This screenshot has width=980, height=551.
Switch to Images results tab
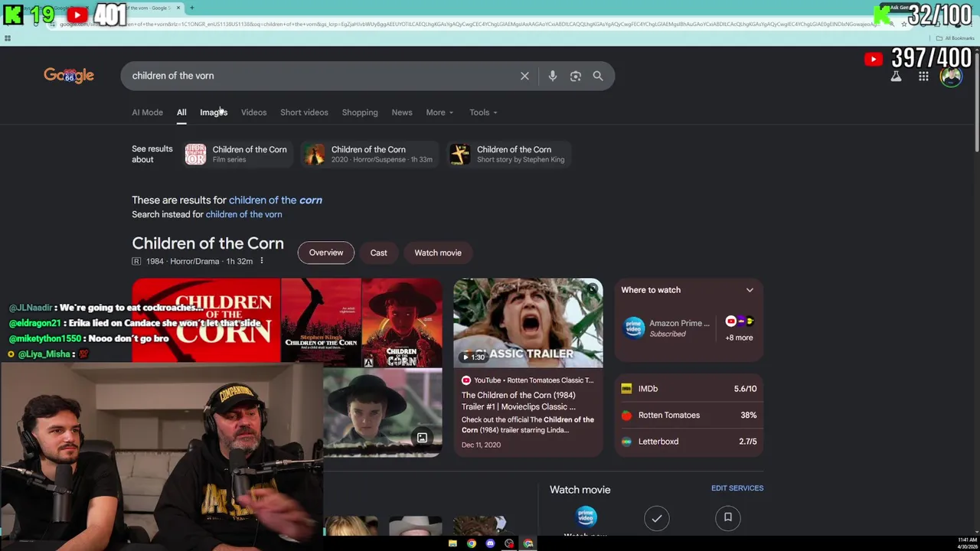pos(214,112)
